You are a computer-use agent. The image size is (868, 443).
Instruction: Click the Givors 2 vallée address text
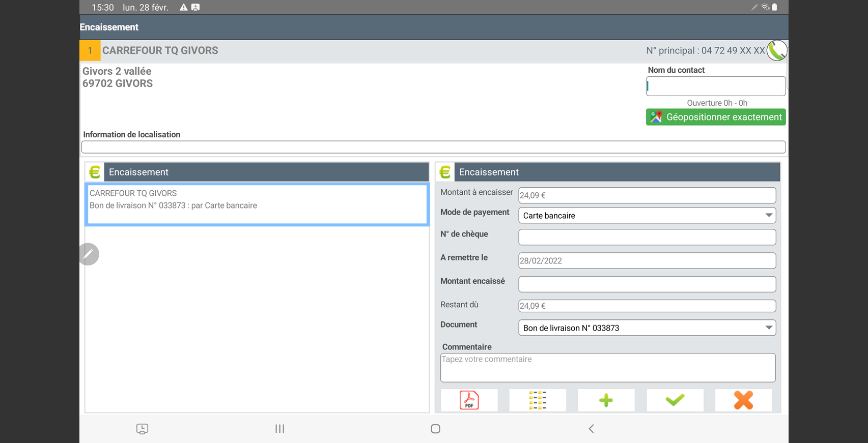117,71
